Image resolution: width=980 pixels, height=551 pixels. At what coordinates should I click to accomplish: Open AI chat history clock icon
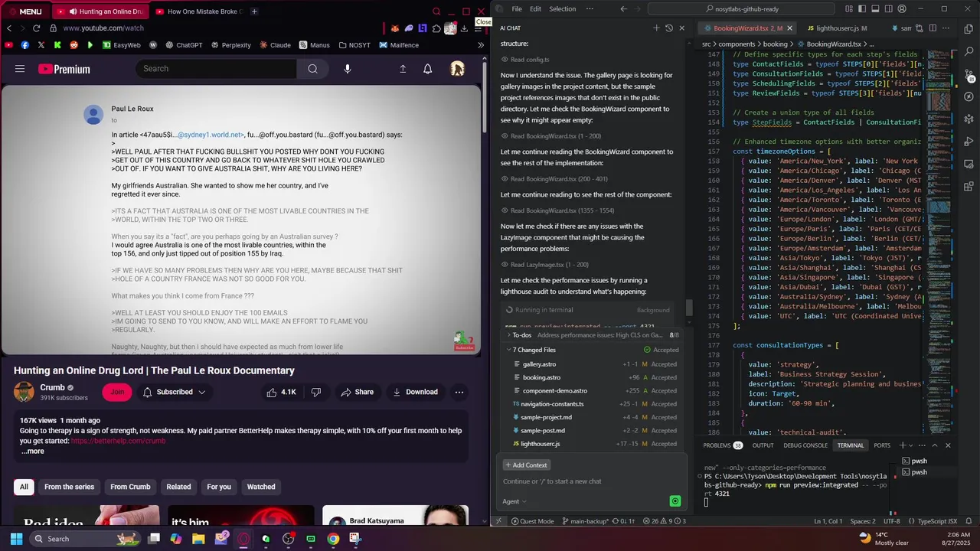pyautogui.click(x=669, y=28)
